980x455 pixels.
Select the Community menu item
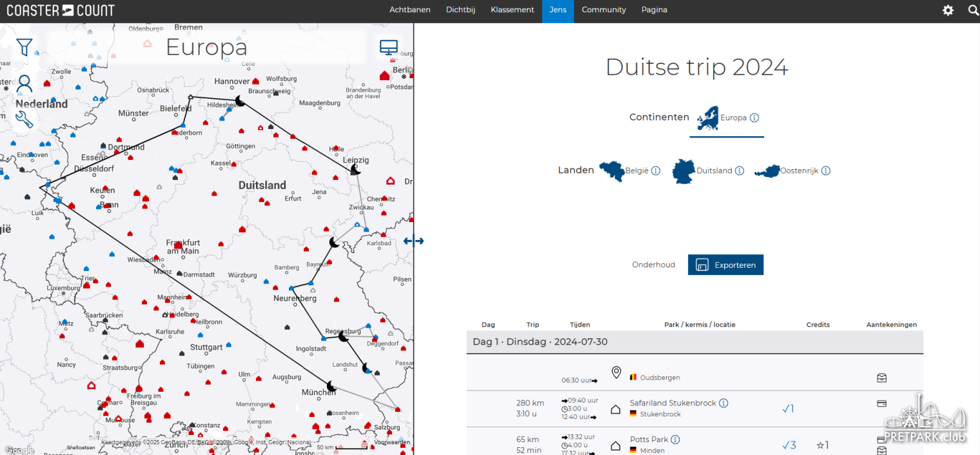coord(603,10)
